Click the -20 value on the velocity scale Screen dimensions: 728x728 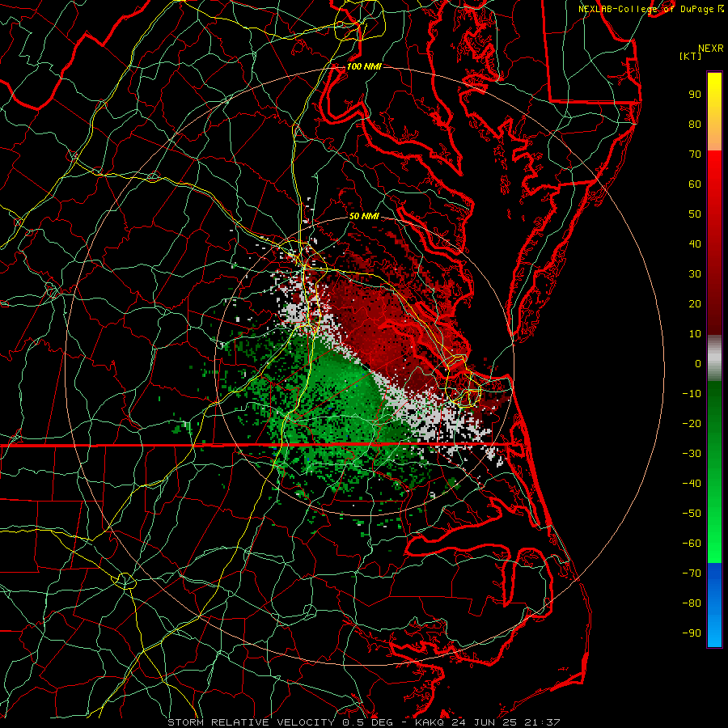692,423
